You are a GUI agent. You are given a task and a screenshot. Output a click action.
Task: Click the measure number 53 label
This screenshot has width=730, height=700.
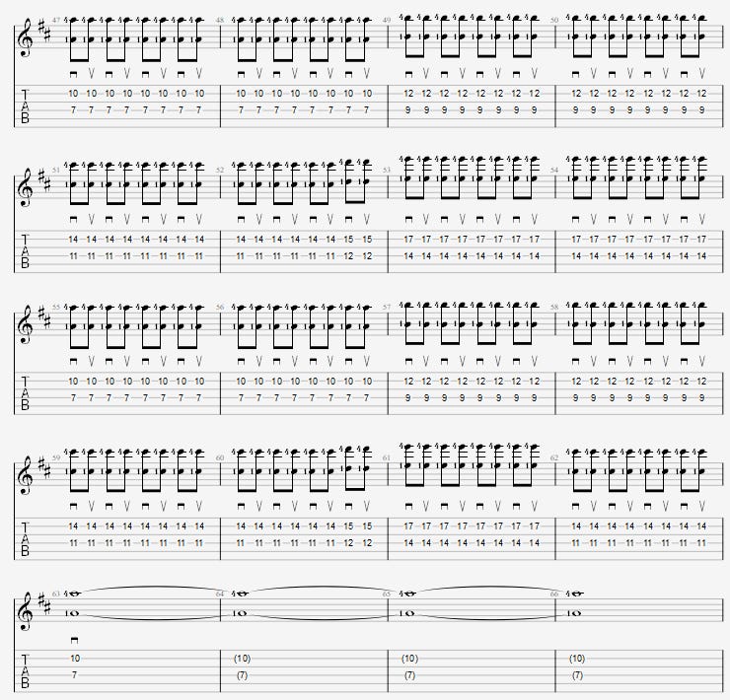pyautogui.click(x=386, y=171)
